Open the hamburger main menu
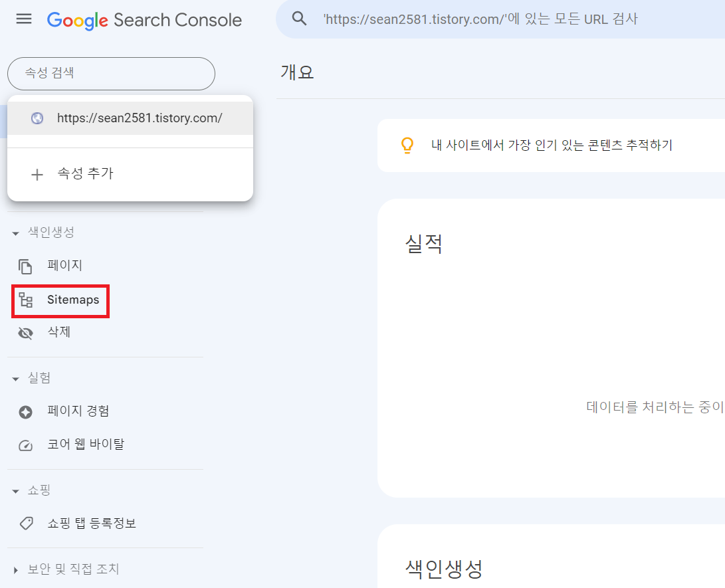Screen dimensions: 725x588 tap(24, 19)
